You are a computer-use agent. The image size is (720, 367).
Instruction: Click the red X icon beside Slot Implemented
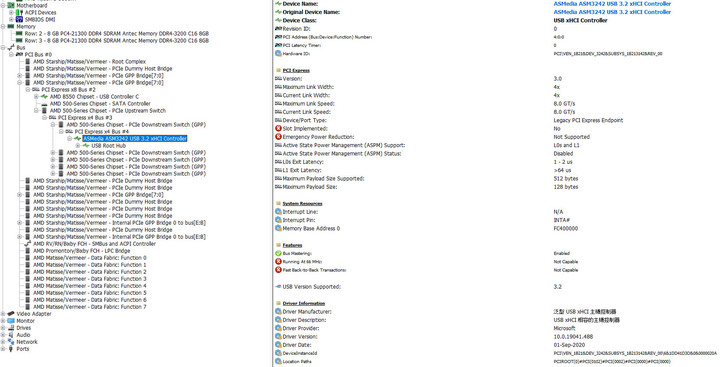(x=278, y=129)
